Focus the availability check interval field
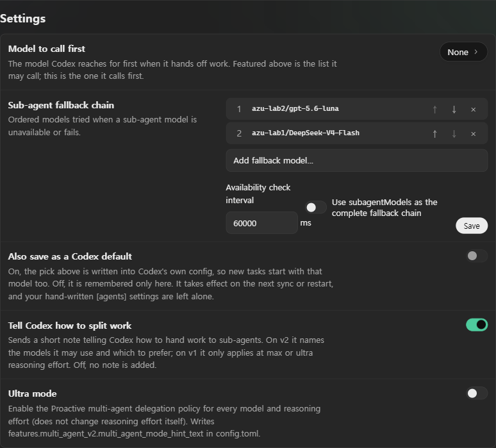 point(261,223)
